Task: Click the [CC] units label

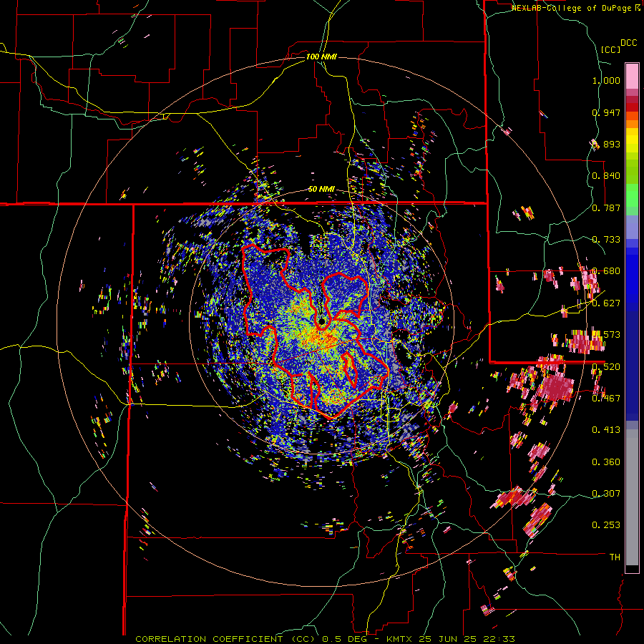Action: pos(610,49)
